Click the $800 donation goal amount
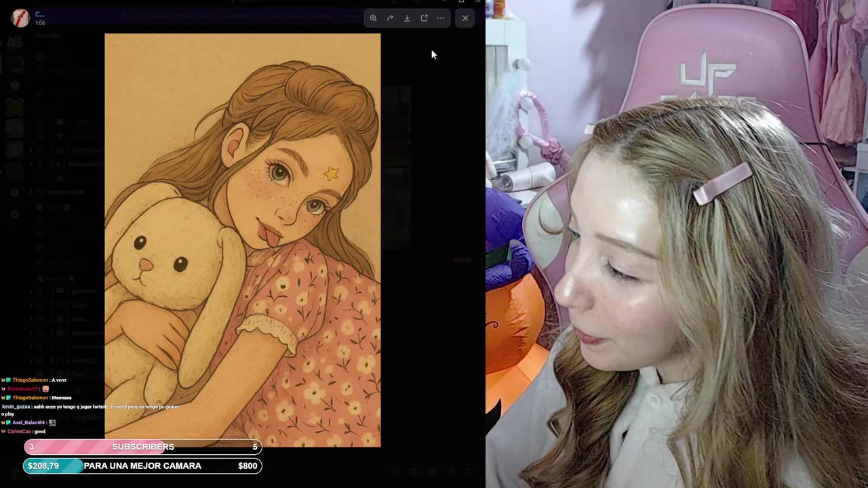 (x=248, y=466)
